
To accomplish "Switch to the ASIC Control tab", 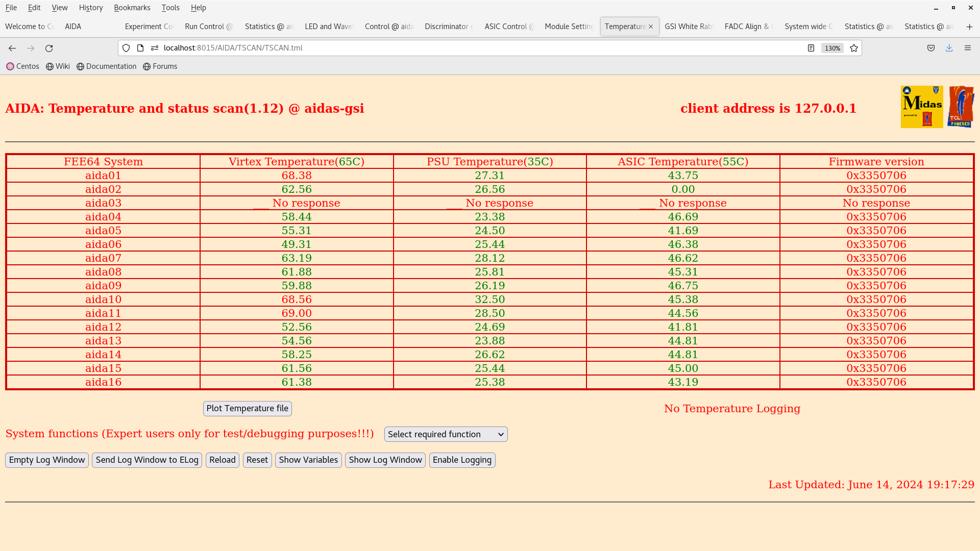I will [x=508, y=27].
